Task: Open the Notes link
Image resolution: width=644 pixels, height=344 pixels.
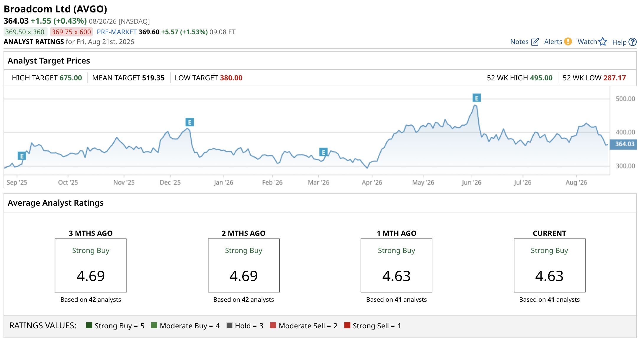Action: coord(519,42)
